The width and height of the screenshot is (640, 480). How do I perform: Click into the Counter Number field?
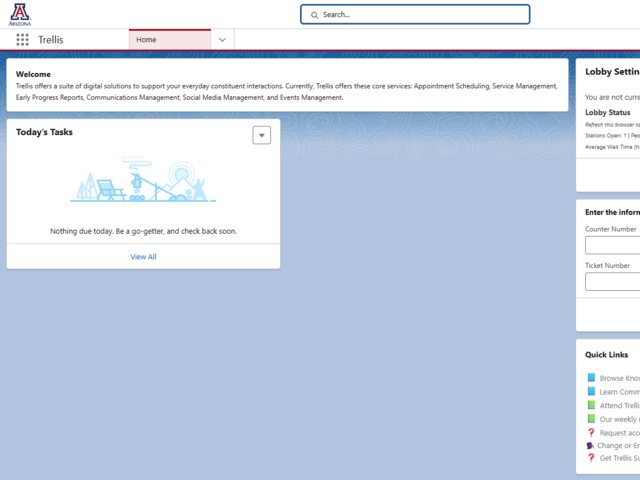pyautogui.click(x=613, y=245)
